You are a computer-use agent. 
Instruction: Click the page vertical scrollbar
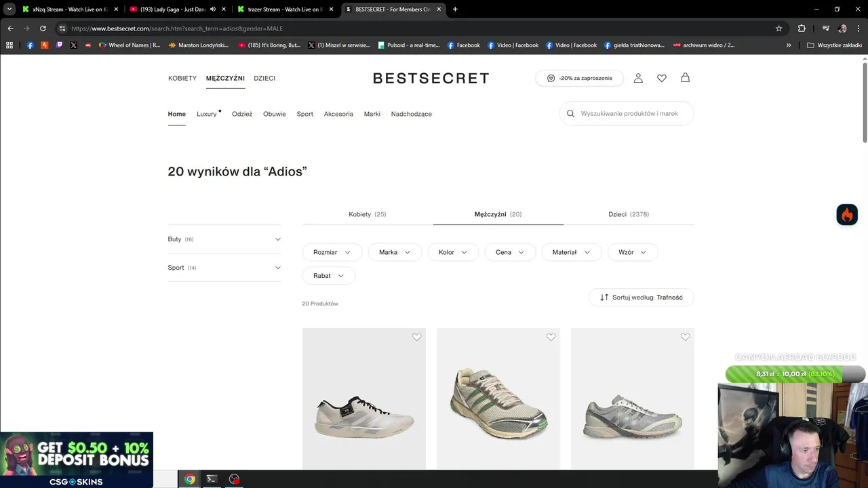(x=865, y=102)
